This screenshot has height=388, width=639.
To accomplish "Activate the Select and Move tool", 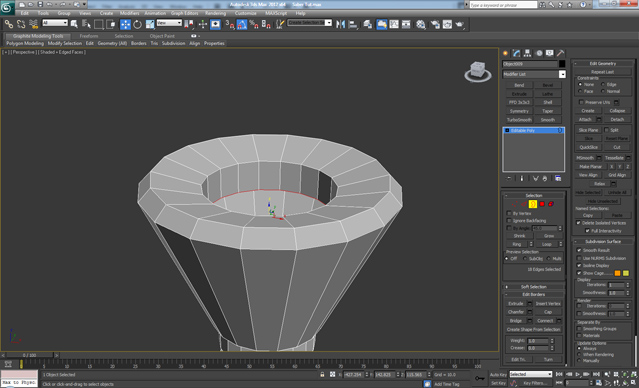I will [126, 24].
